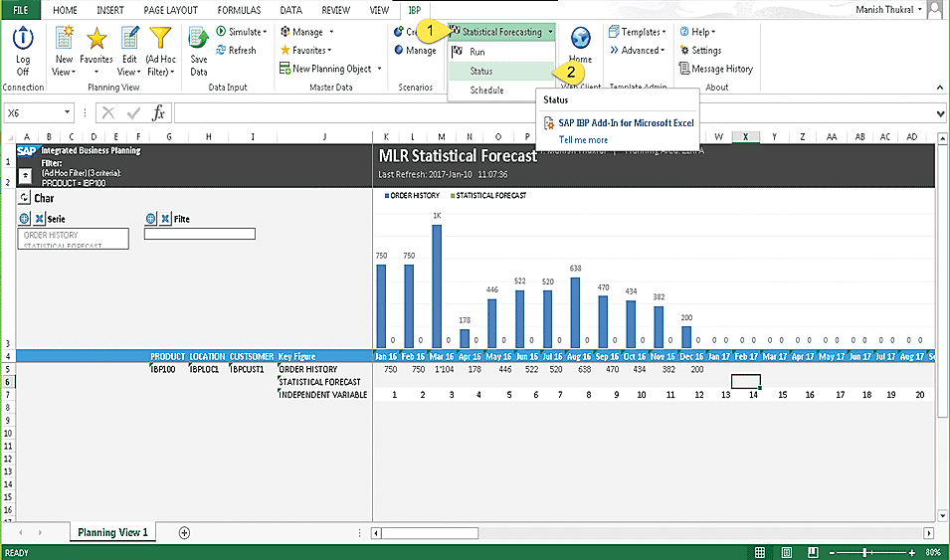Open the Edit View icon
This screenshot has width=950, height=560.
(x=129, y=38)
